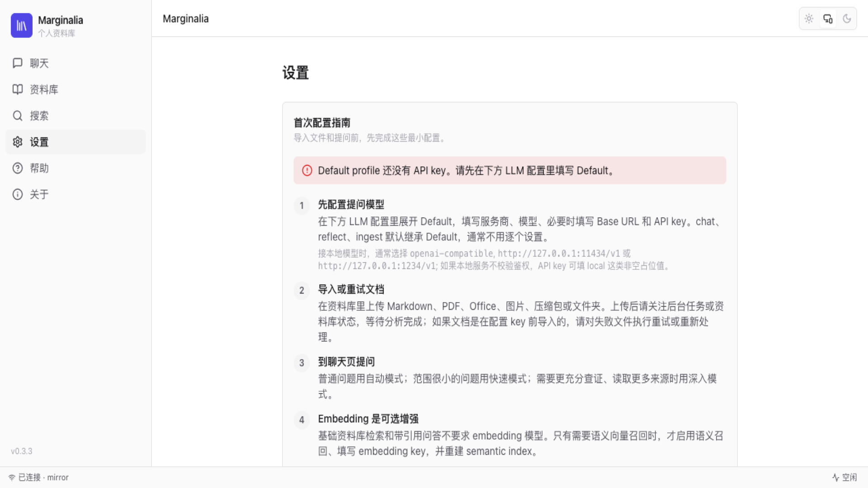The height and width of the screenshot is (488, 868).
Task: Click the info icon beside 关于
Action: coord(18,194)
